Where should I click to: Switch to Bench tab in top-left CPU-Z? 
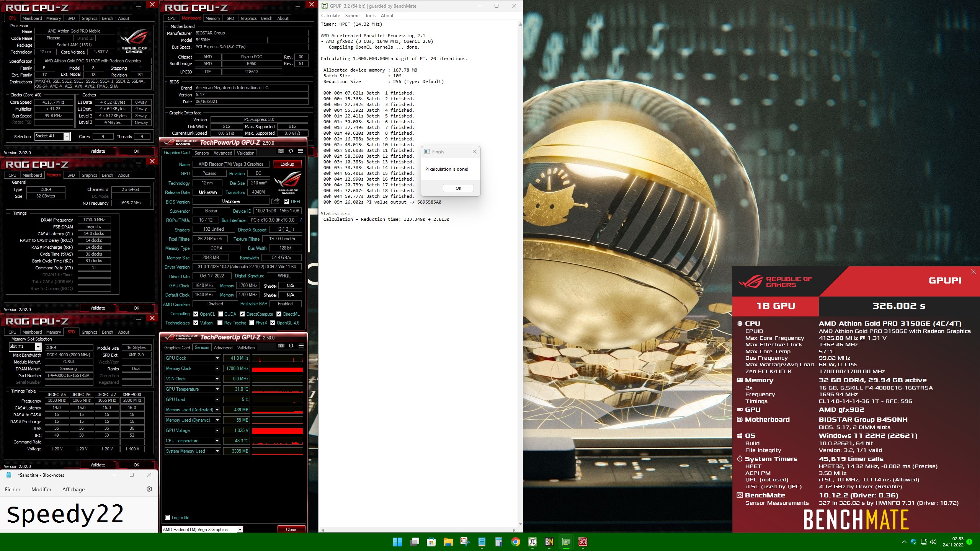[107, 18]
